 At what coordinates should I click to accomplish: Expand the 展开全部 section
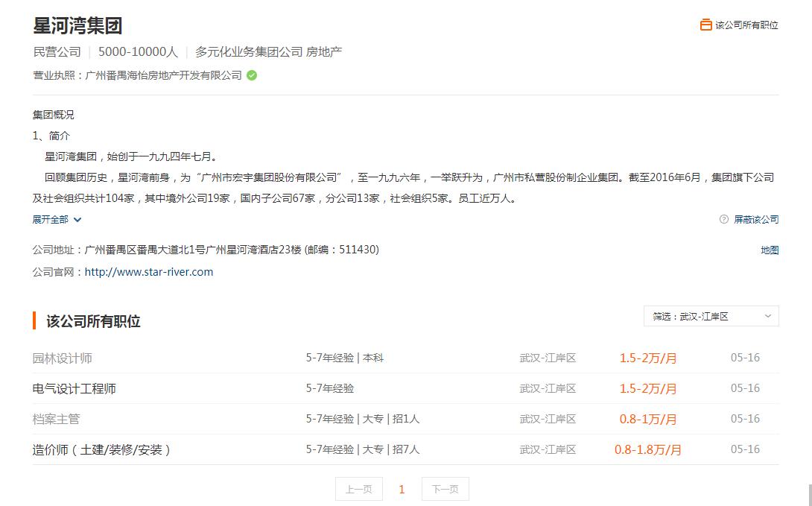pos(51,219)
